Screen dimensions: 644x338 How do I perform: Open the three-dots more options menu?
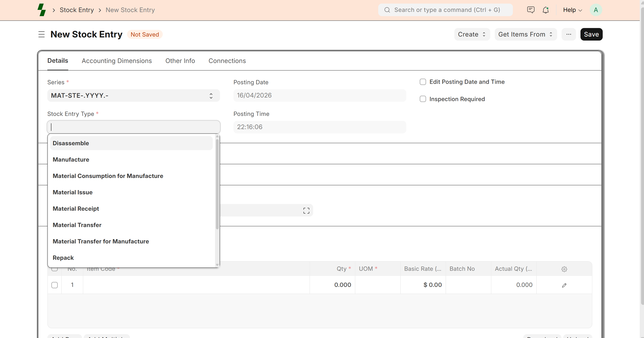569,35
